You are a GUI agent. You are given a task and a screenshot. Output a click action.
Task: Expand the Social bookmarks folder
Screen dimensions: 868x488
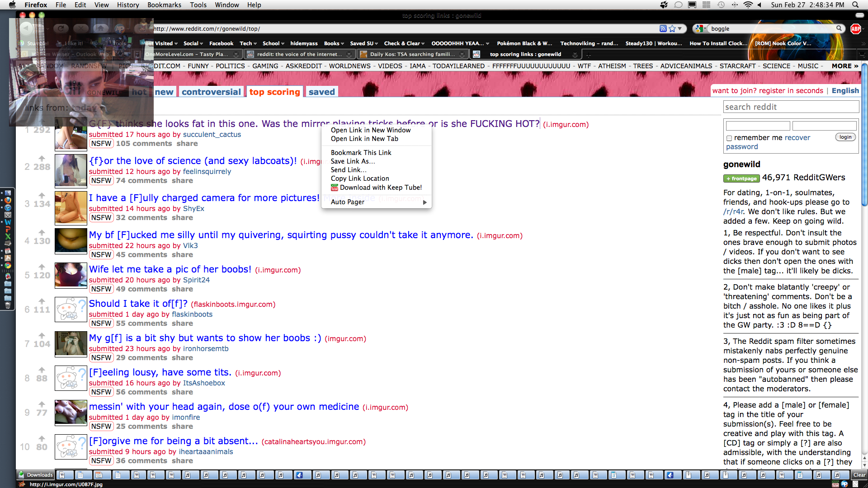(x=193, y=43)
